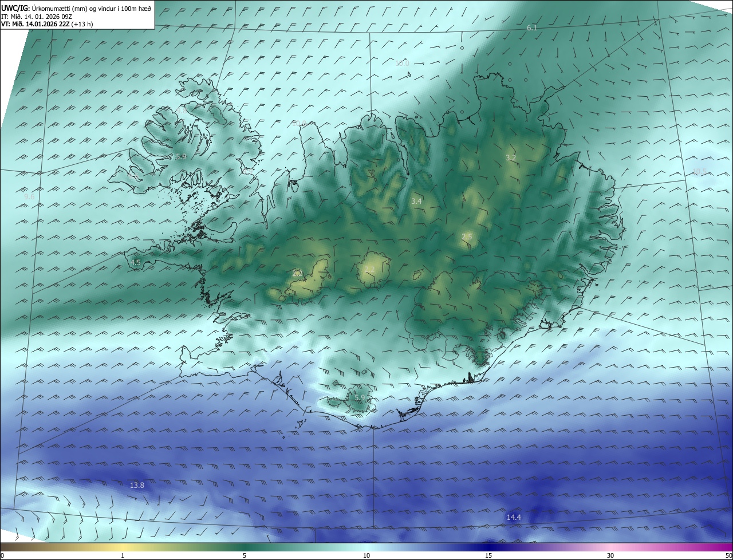
Task: Click the 15 tick on the color scale
Action: tap(488, 555)
